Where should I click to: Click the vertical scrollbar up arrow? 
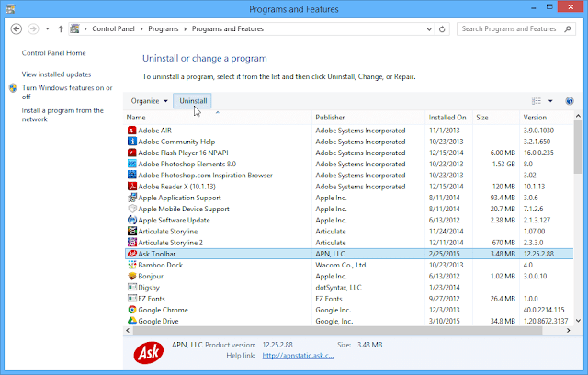[578, 116]
